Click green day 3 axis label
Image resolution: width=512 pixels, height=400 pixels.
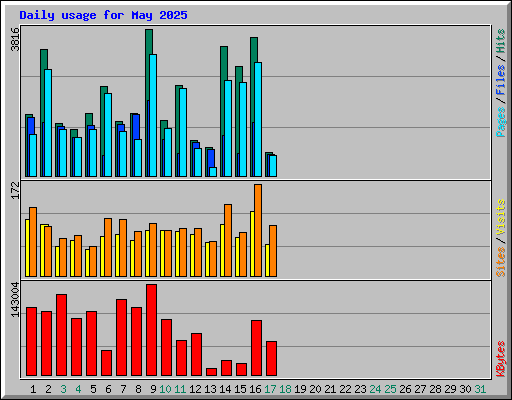tap(63, 389)
